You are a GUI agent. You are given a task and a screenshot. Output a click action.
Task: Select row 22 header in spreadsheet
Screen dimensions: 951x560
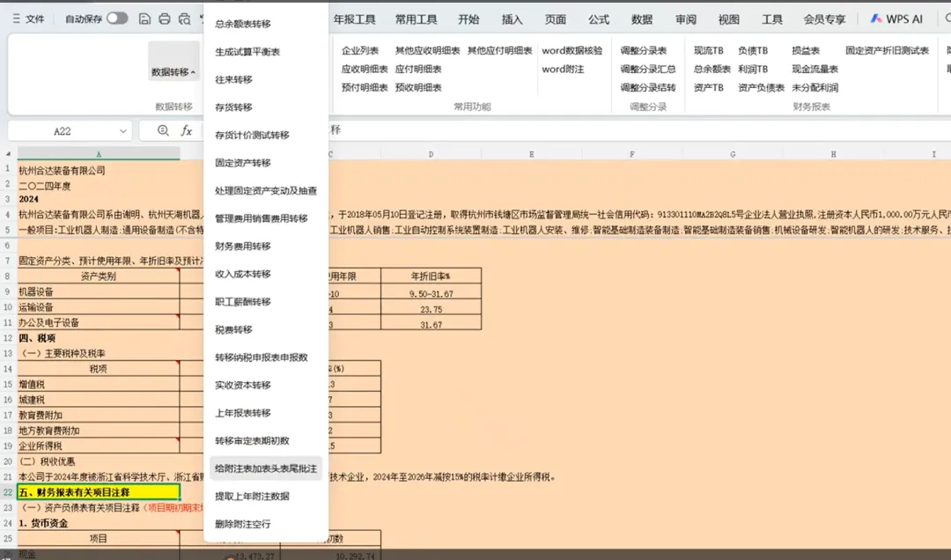click(x=8, y=492)
